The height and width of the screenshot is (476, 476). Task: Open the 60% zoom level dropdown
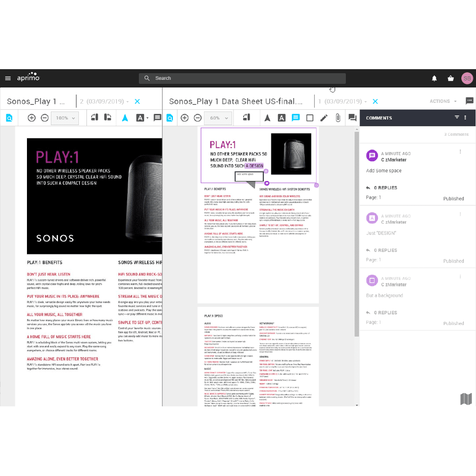point(218,118)
